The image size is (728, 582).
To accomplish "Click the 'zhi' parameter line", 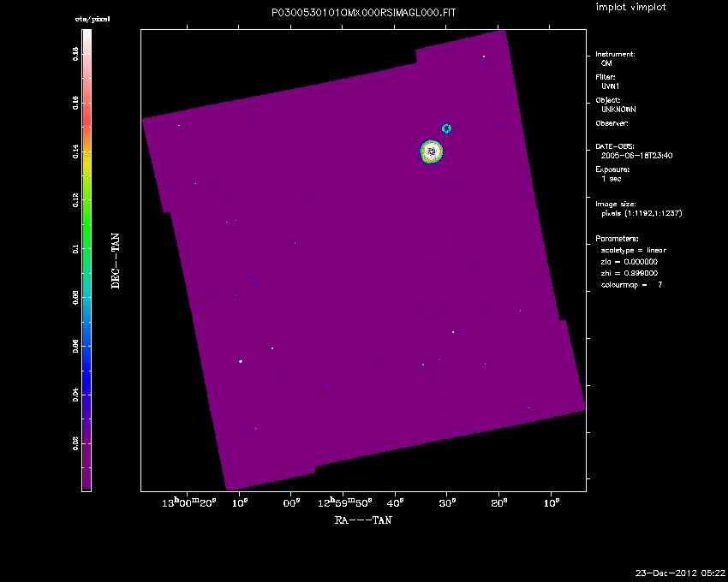I will [630, 273].
